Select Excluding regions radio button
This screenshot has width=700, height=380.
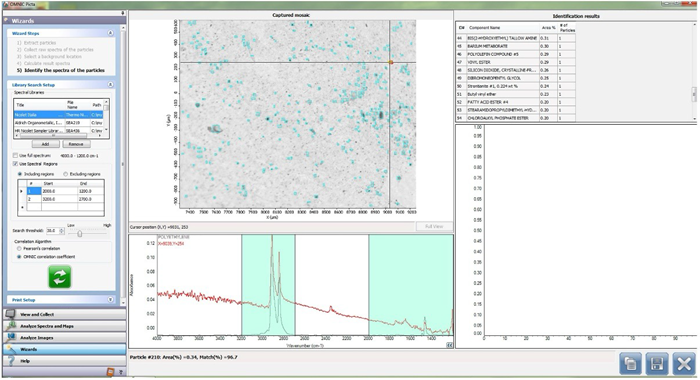point(66,174)
